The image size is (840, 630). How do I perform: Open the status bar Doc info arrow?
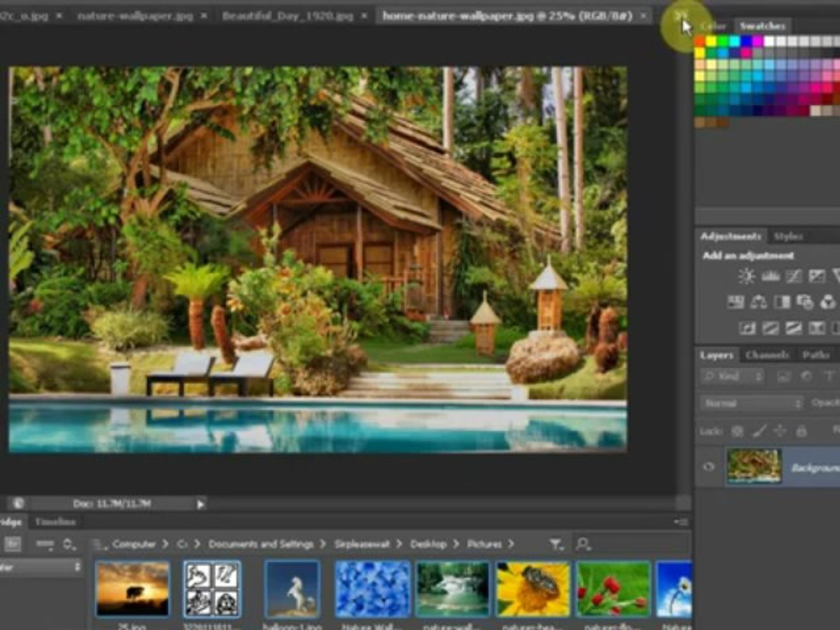(x=200, y=503)
